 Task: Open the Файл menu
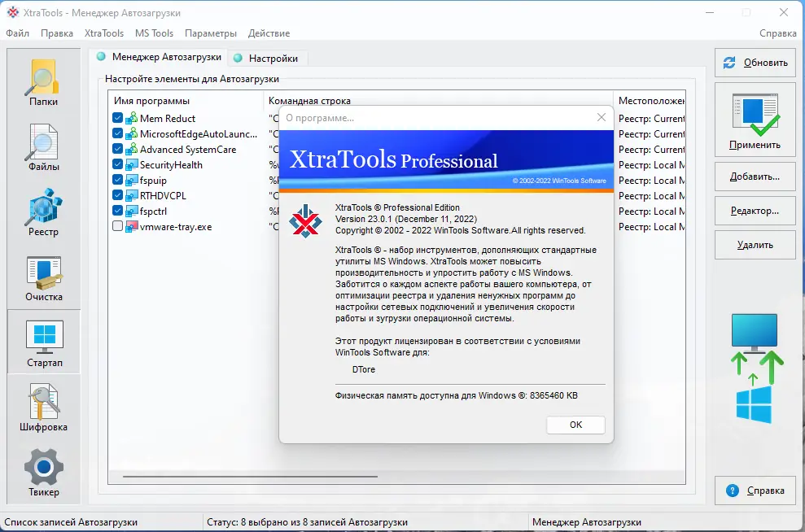pyautogui.click(x=17, y=33)
